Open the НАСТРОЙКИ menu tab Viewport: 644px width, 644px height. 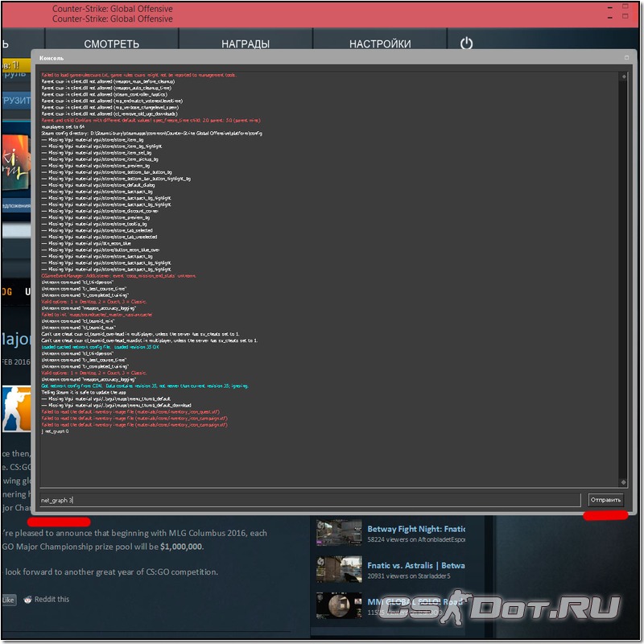pyautogui.click(x=380, y=43)
